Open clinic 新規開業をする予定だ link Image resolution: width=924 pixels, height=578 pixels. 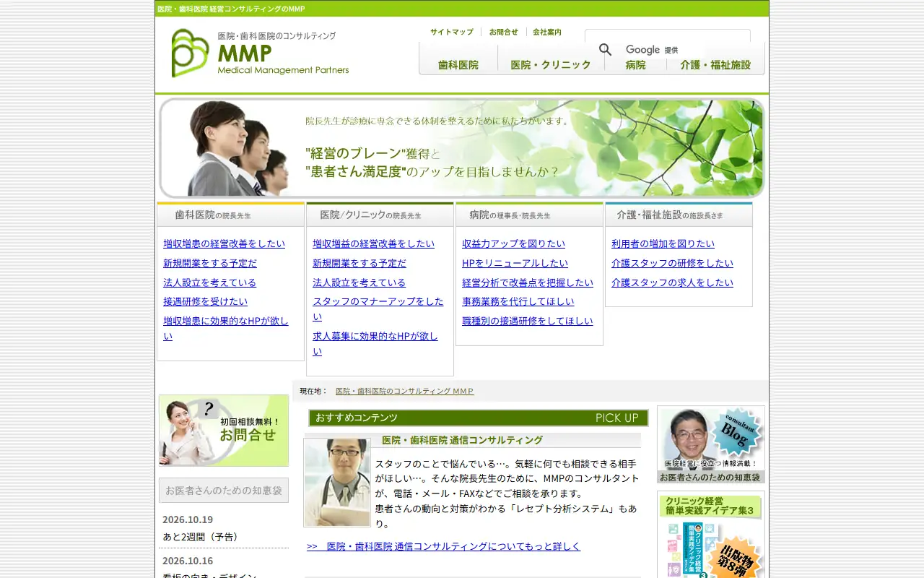tap(359, 263)
